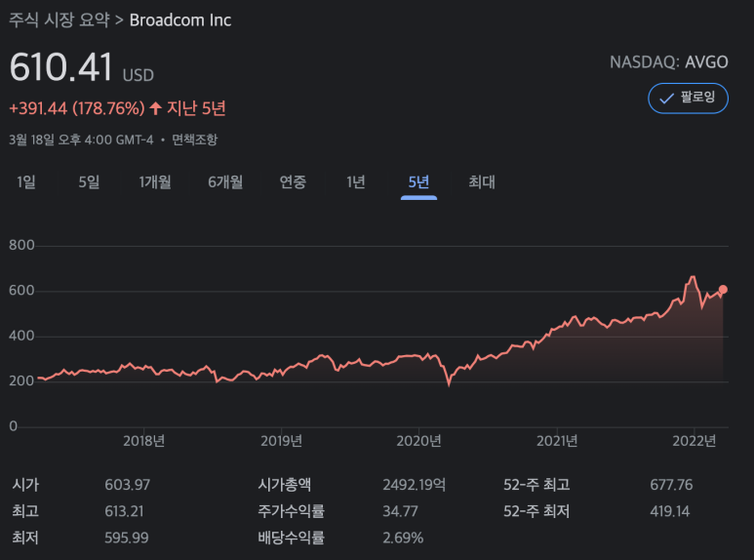The width and height of the screenshot is (754, 560).
Task: Click the 2018년 x-axis label
Action: point(143,441)
